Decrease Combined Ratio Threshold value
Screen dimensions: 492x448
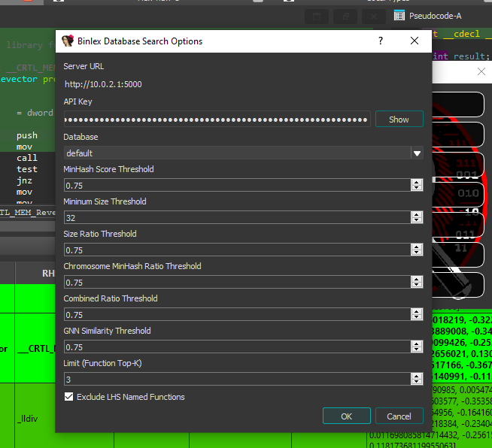[x=417, y=317]
